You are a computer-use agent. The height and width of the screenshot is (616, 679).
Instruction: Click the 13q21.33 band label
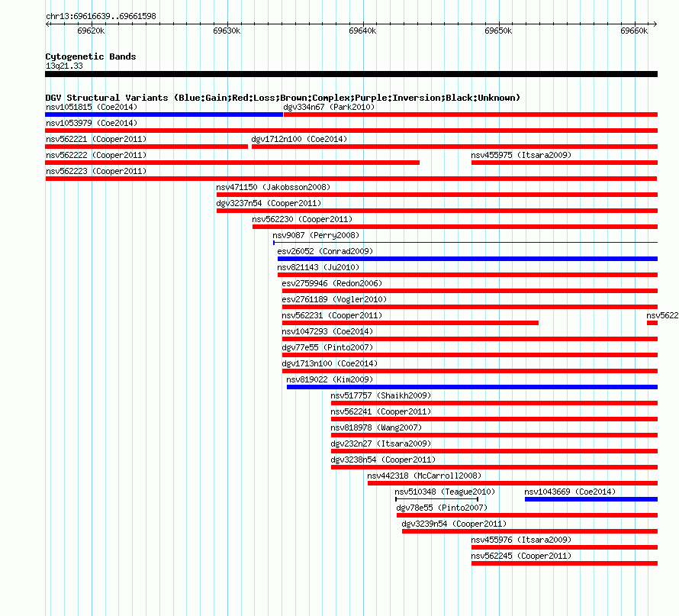coord(64,66)
